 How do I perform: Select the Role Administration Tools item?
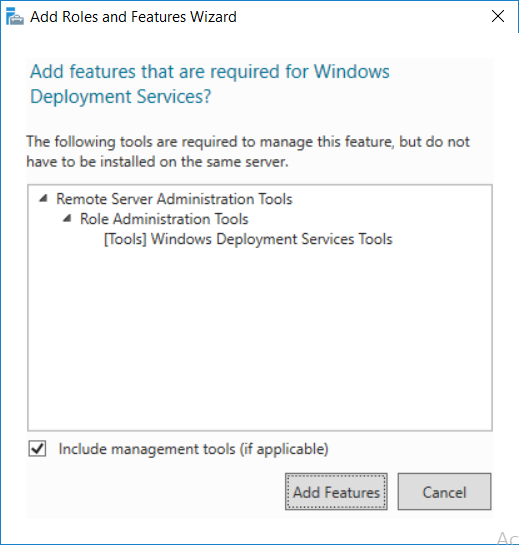[164, 219]
